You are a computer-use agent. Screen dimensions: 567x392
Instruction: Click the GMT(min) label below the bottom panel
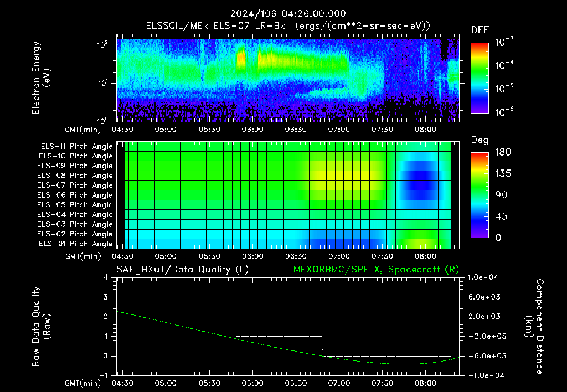[x=83, y=383]
